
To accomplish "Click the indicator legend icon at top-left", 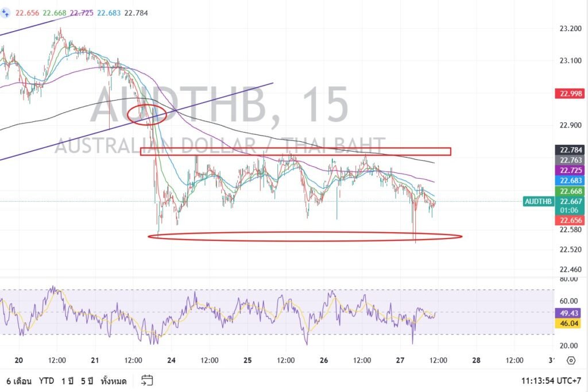I will click(6, 13).
